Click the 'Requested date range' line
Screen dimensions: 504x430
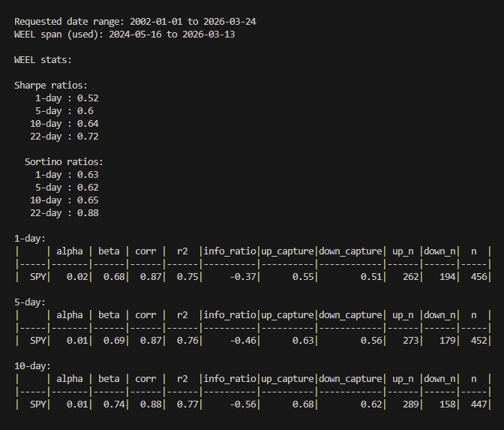(135, 22)
